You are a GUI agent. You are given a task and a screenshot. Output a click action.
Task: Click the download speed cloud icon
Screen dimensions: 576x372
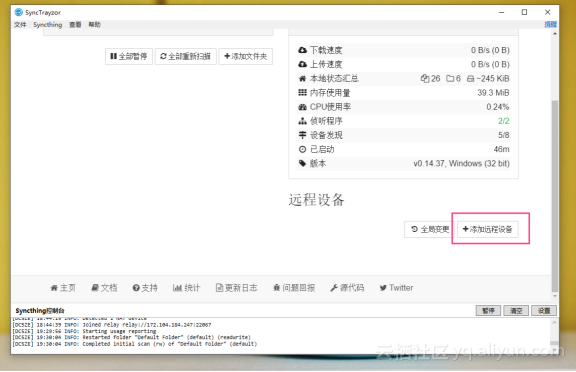tap(302, 50)
